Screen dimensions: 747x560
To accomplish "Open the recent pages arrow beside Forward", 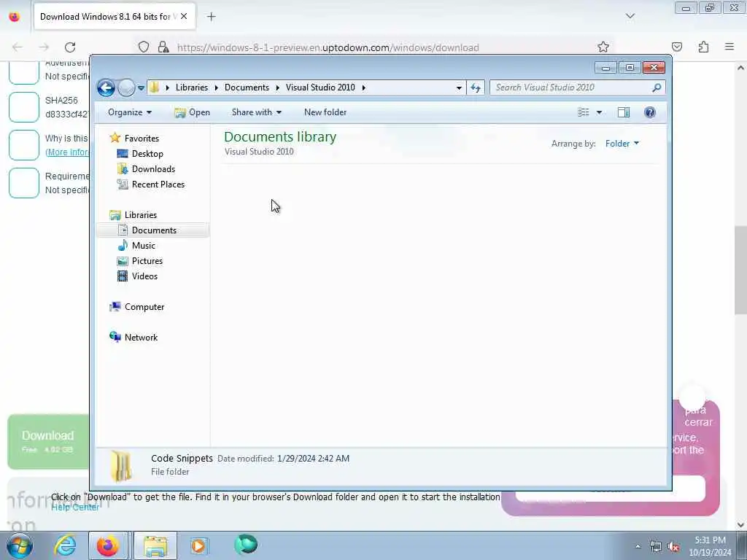I will pos(141,87).
